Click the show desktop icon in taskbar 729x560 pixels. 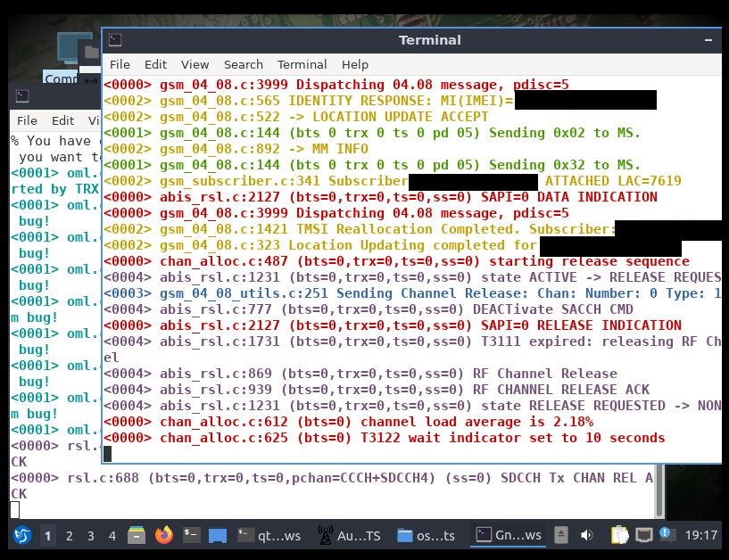pyautogui.click(x=218, y=536)
